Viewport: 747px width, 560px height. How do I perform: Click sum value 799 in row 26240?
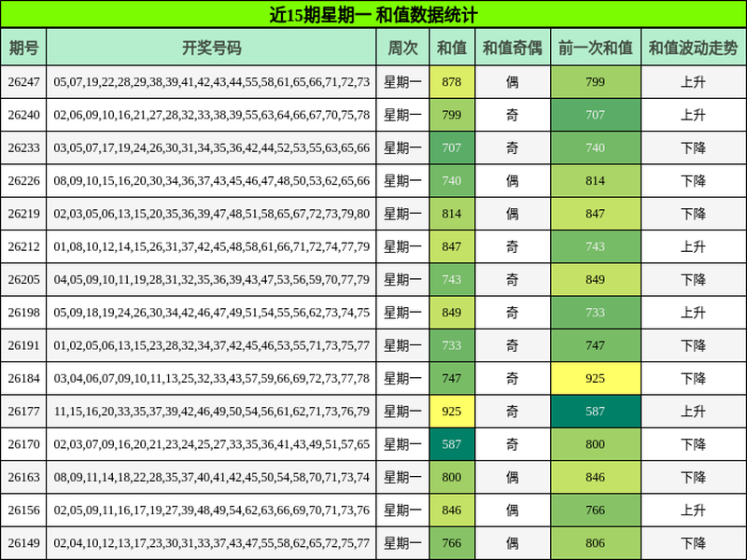click(x=452, y=115)
